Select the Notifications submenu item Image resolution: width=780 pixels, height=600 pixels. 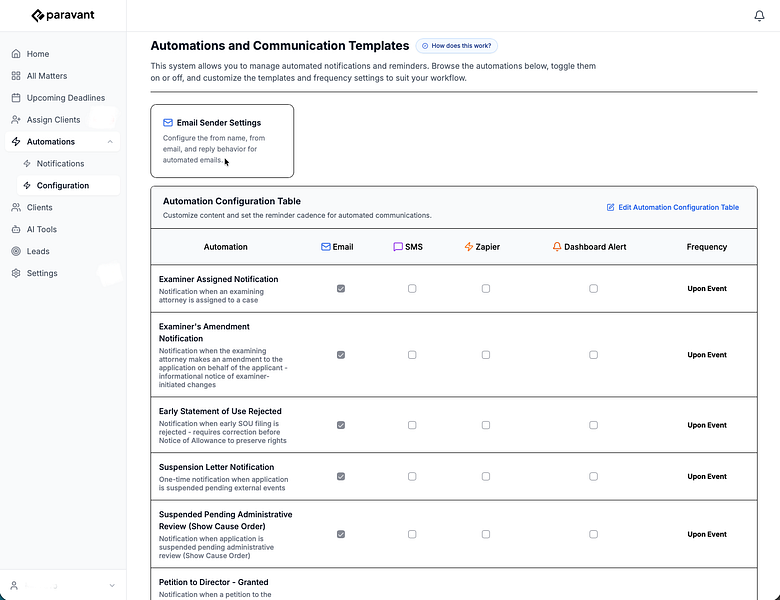tap(68, 163)
